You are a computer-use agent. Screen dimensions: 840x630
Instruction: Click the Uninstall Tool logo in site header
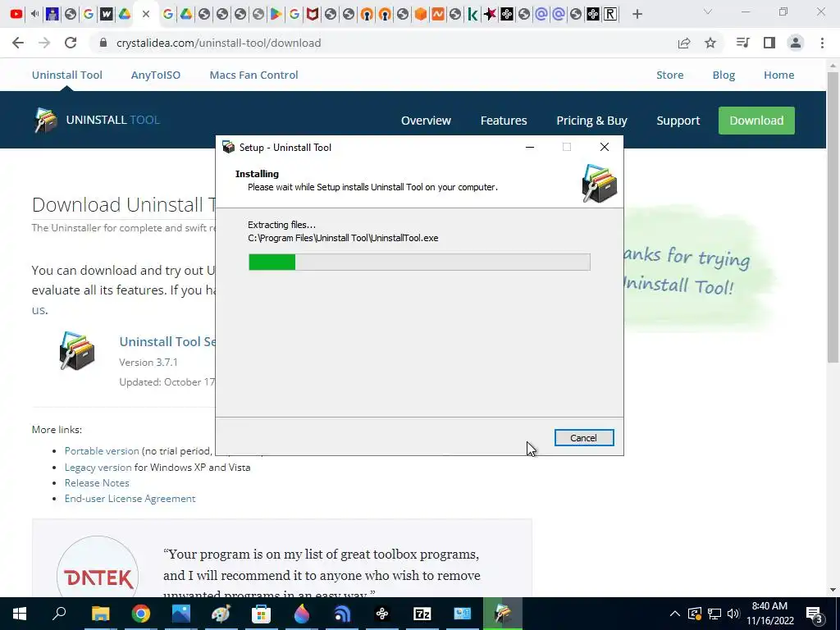[97, 120]
